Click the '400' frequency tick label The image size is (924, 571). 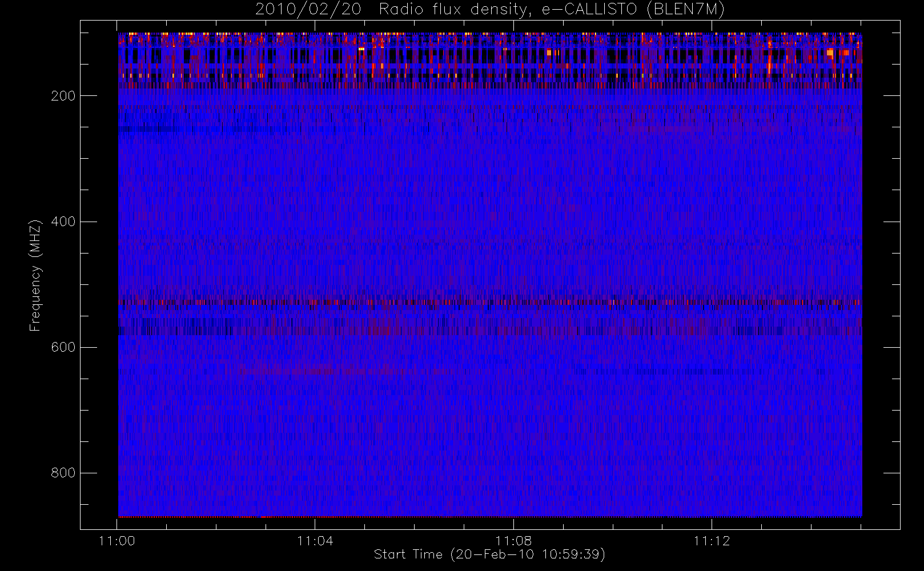coord(63,222)
